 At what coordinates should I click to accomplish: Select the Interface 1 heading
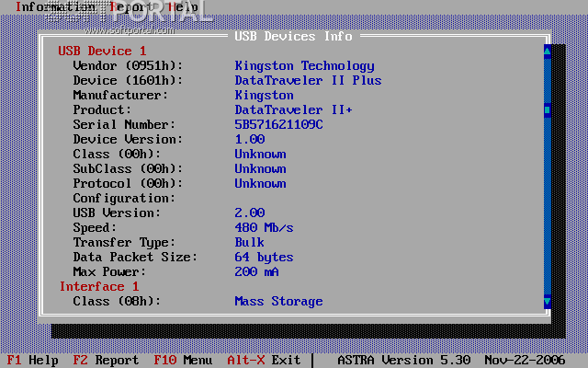pos(99,286)
